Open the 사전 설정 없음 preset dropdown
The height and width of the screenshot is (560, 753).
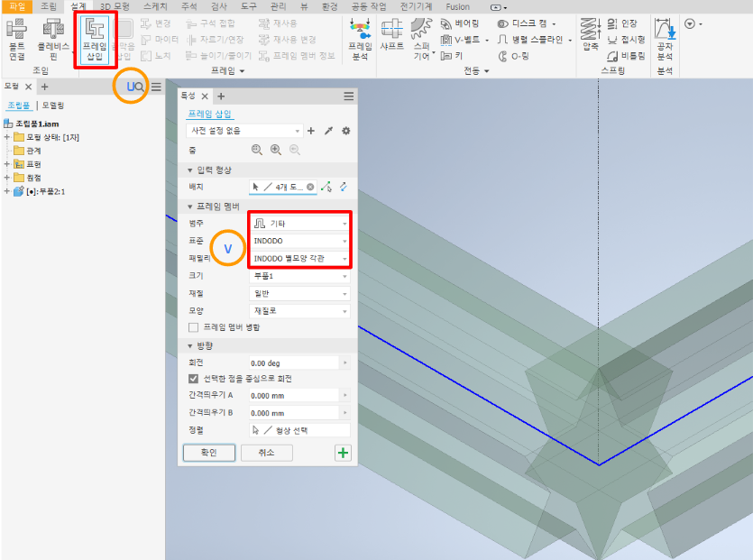tap(244, 131)
